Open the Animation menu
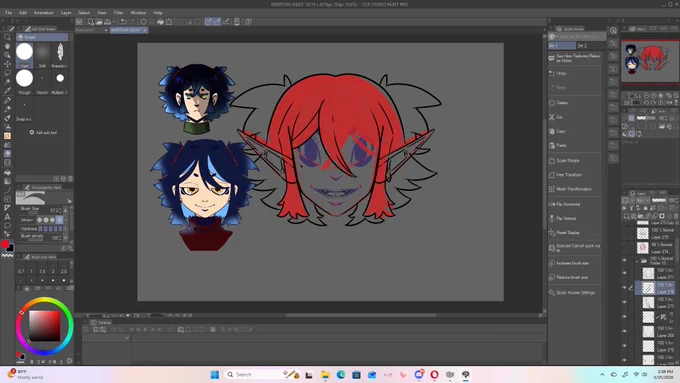 (44, 13)
